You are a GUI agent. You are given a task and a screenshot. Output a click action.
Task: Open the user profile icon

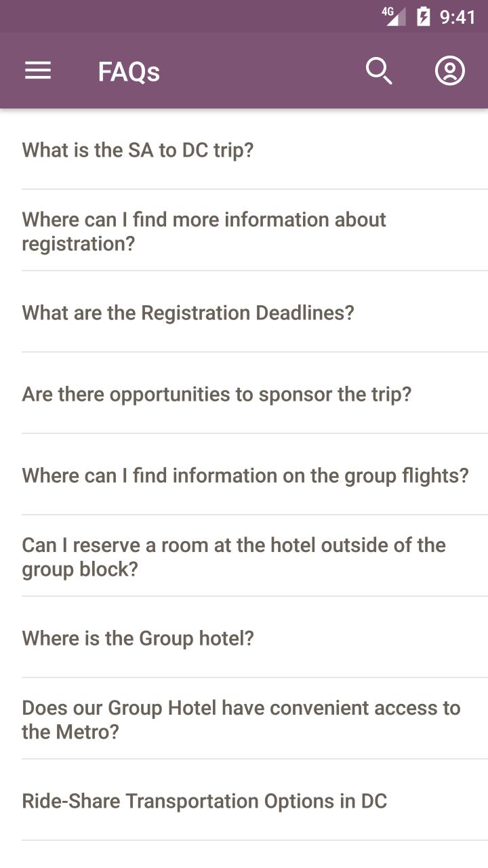click(450, 71)
